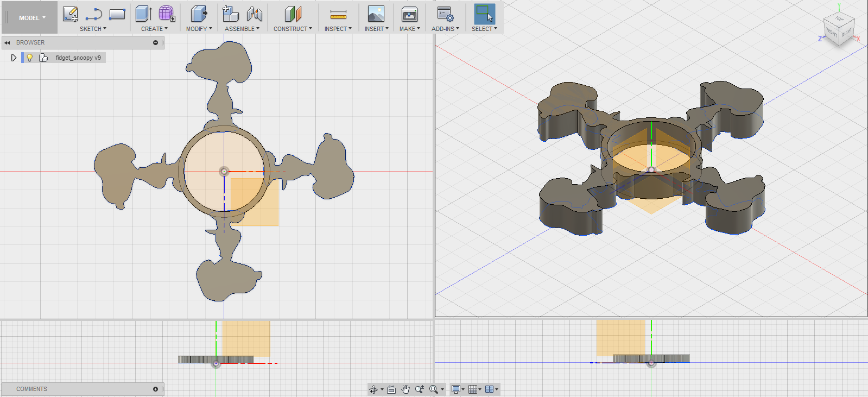
Task: Collapse the Browser panel with minus button
Action: (x=155, y=42)
